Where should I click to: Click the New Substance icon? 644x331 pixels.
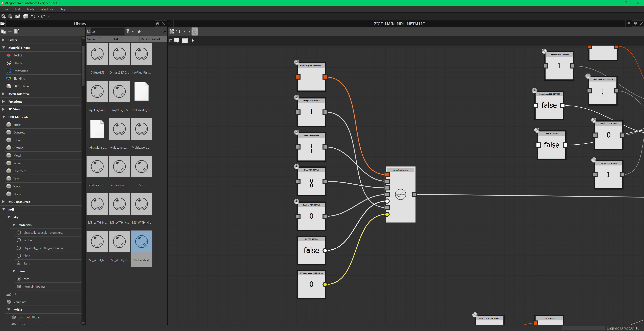(x=4, y=16)
